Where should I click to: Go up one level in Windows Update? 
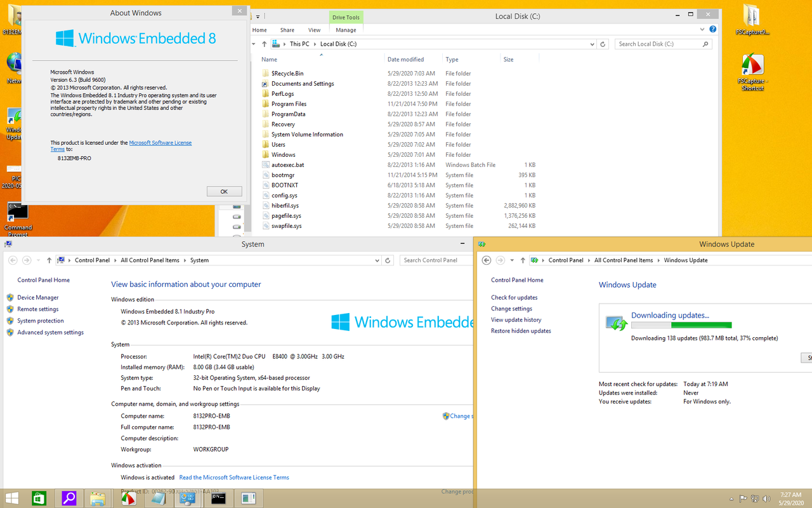click(523, 260)
